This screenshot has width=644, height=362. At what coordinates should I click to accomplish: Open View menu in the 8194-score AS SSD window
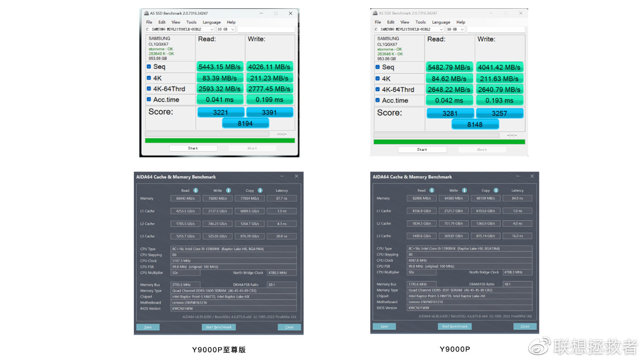(x=176, y=22)
